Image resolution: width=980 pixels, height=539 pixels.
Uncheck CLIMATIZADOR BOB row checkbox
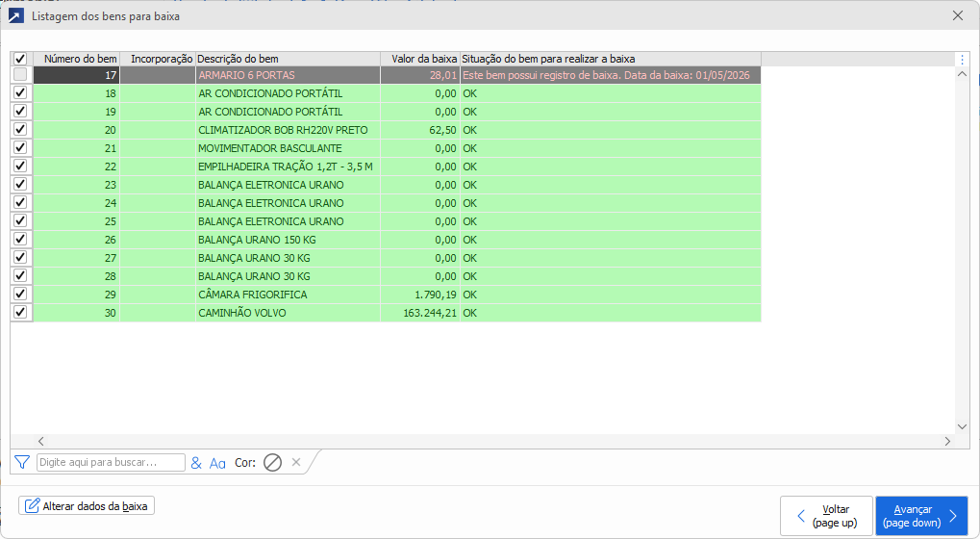(20, 129)
